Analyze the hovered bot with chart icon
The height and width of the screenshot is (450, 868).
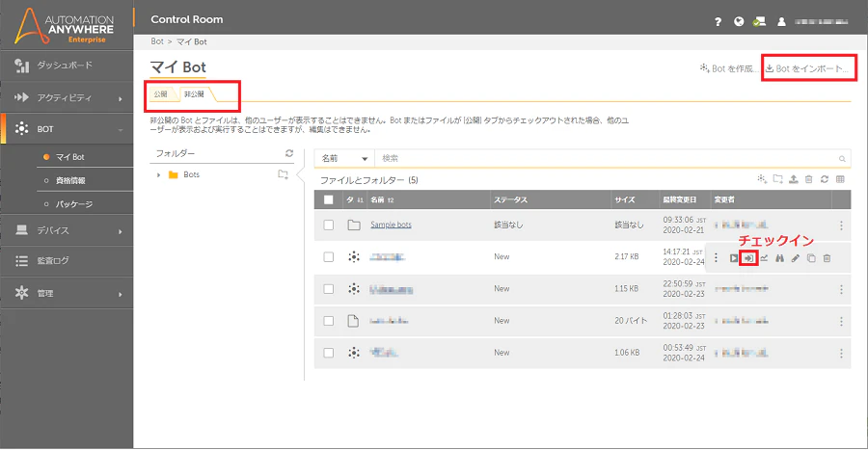[x=764, y=258]
